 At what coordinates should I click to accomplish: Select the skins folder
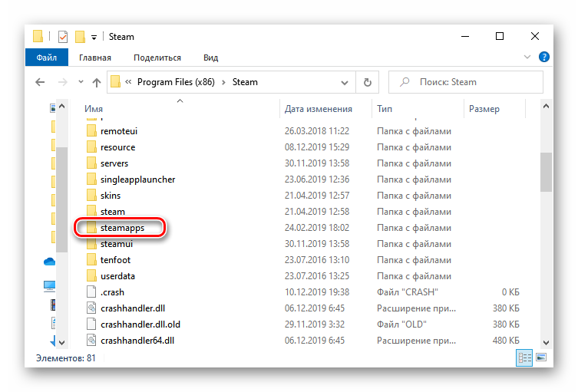click(x=111, y=196)
